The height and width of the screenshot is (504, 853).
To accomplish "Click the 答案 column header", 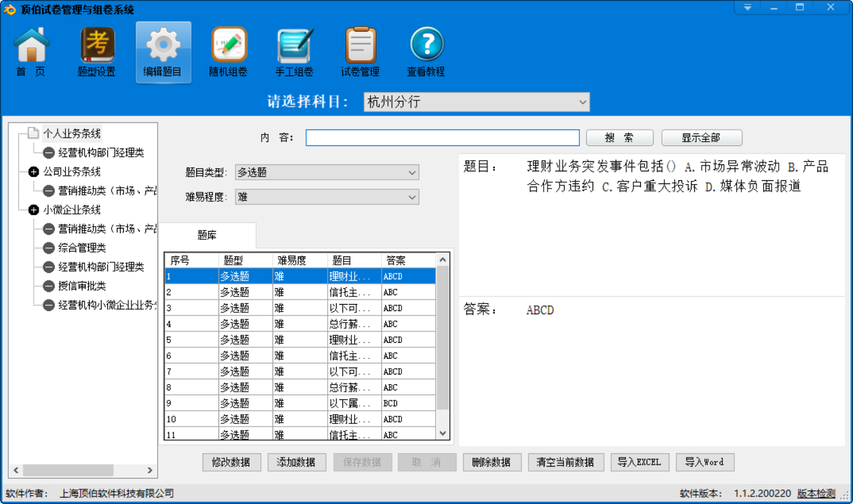I will (408, 260).
